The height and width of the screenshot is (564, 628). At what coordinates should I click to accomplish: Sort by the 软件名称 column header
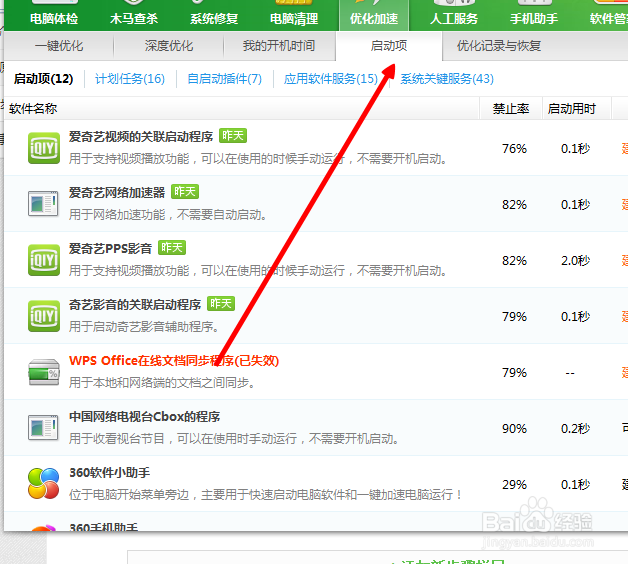click(33, 109)
